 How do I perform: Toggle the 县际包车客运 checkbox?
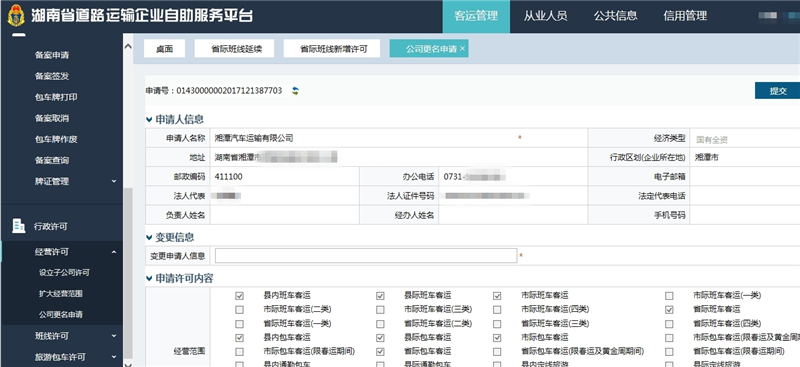coord(380,338)
